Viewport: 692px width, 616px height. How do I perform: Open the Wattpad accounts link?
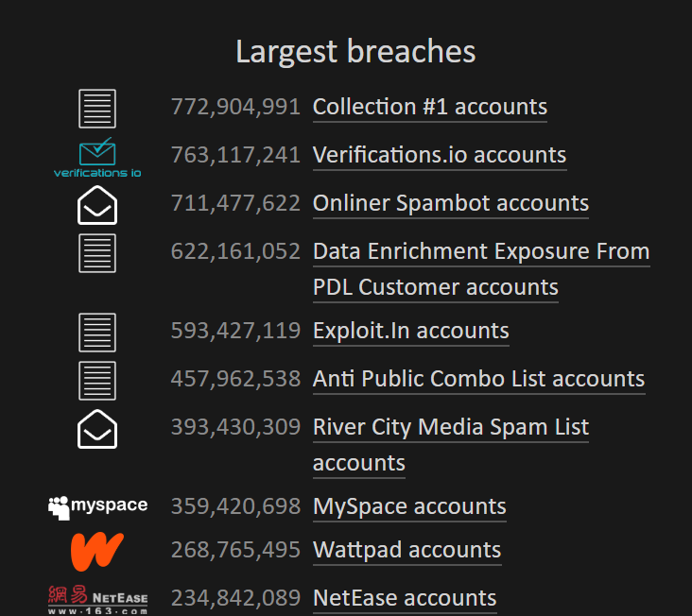(x=407, y=550)
